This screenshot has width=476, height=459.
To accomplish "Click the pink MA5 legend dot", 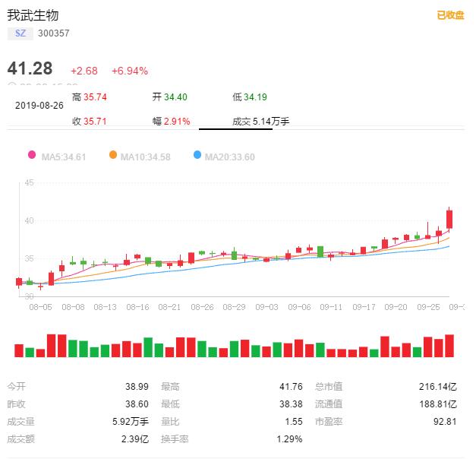I will point(32,156).
